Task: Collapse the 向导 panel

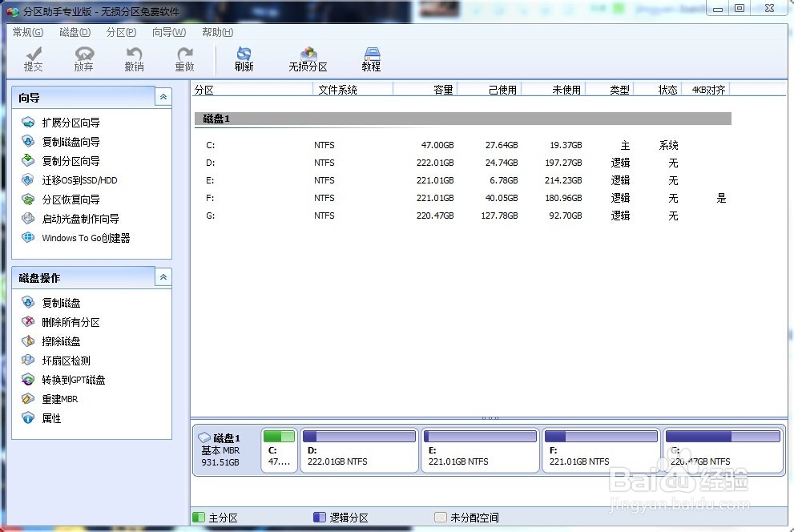Action: coord(163,97)
